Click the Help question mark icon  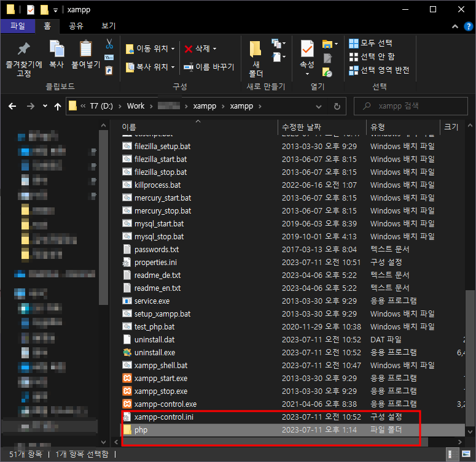pyautogui.click(x=469, y=26)
